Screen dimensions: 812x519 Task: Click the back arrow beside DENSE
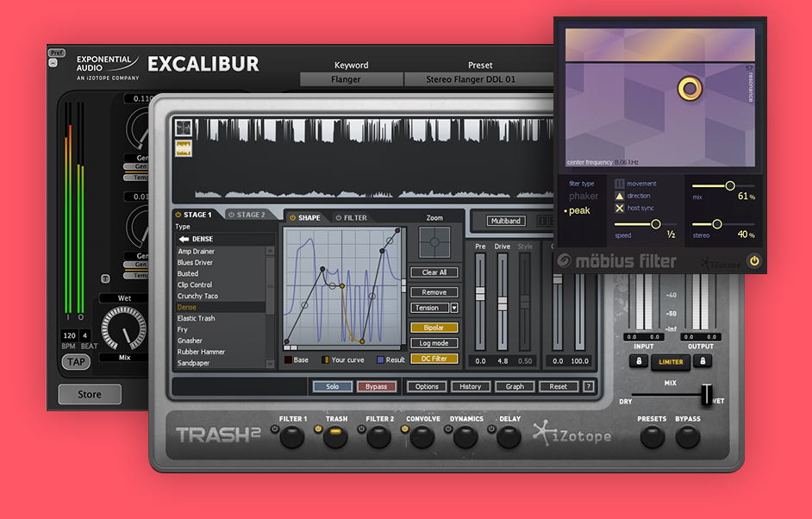pos(184,239)
